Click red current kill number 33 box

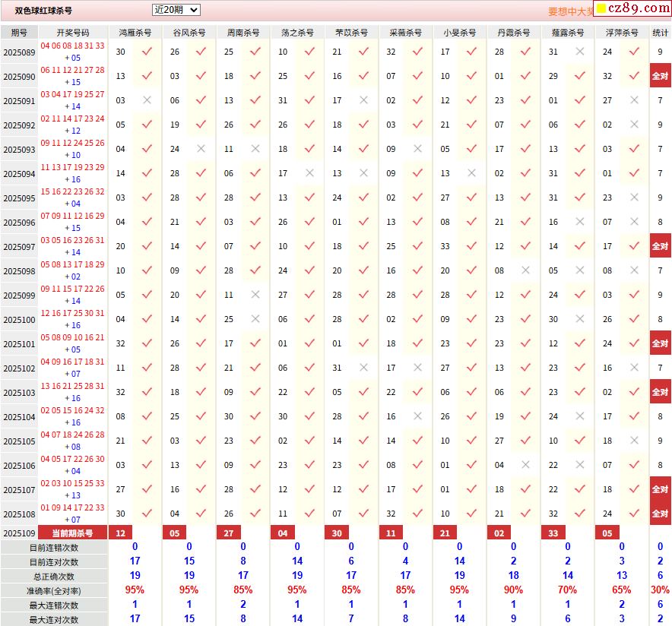(x=553, y=533)
